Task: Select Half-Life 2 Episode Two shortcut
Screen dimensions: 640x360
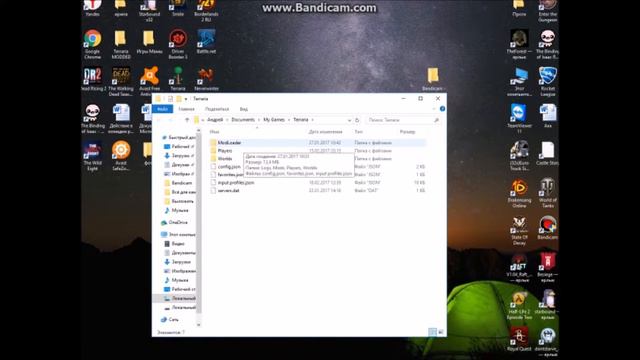Action: pyautogui.click(x=519, y=306)
